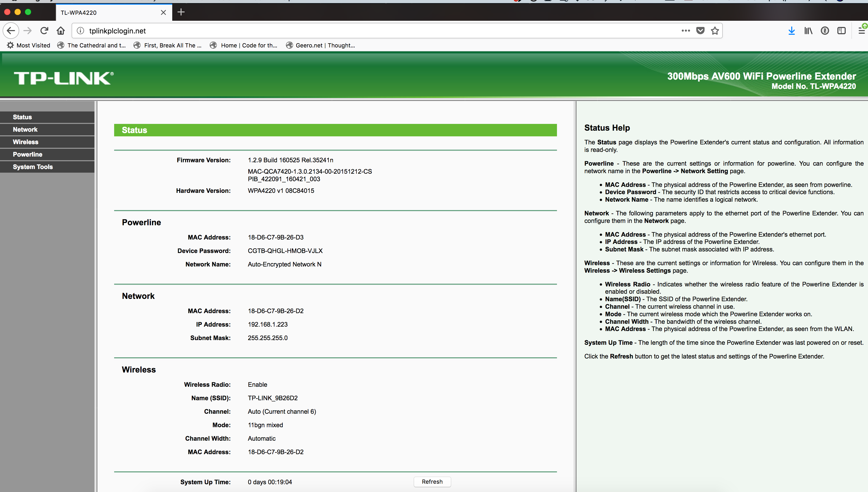Click firmware version 1.2.9 Build text

point(291,160)
